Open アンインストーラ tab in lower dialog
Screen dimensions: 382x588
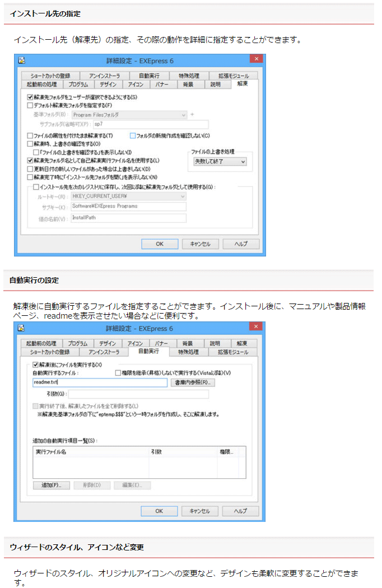point(104,352)
